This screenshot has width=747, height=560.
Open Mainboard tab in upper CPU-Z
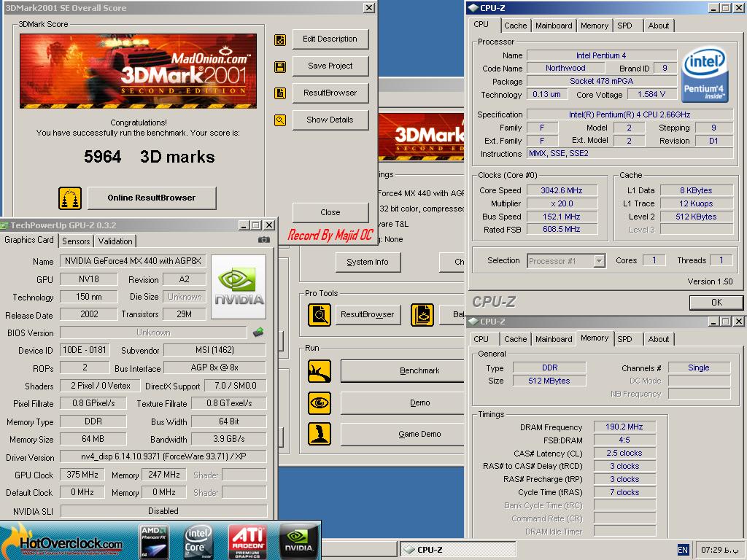pyautogui.click(x=554, y=26)
